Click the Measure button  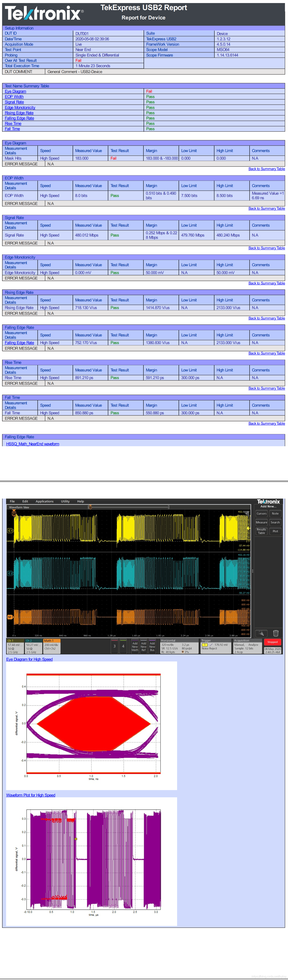coord(261,522)
